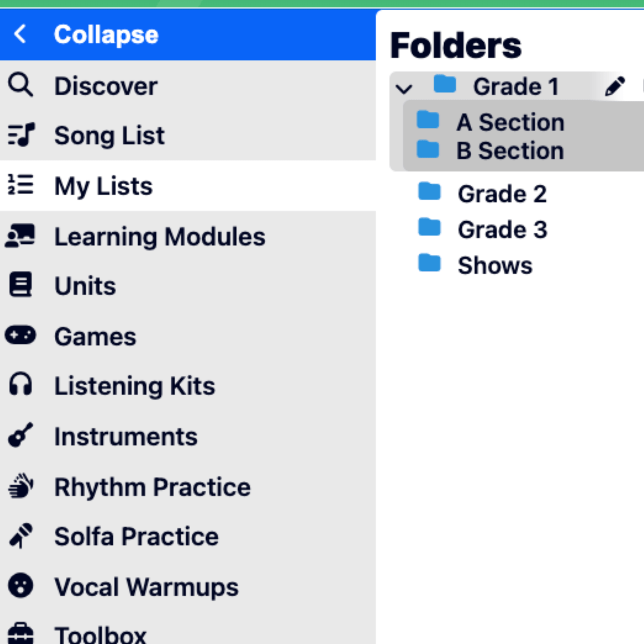Screen dimensions: 644x644
Task: Open the Units section
Action: tap(85, 286)
